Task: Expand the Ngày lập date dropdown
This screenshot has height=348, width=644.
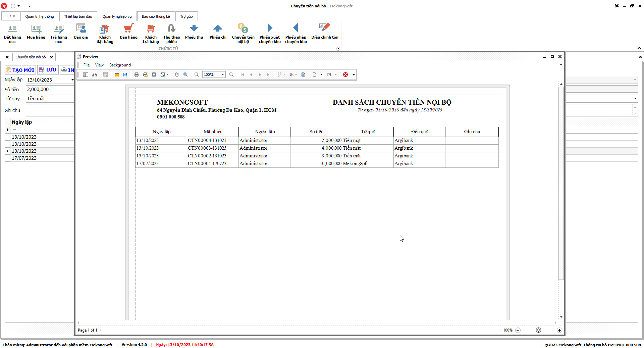Action: 72,80
